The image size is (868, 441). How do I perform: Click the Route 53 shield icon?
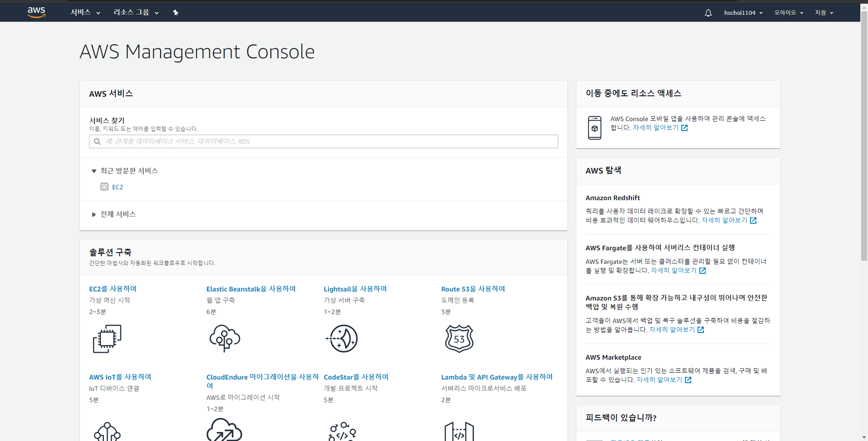pos(459,338)
